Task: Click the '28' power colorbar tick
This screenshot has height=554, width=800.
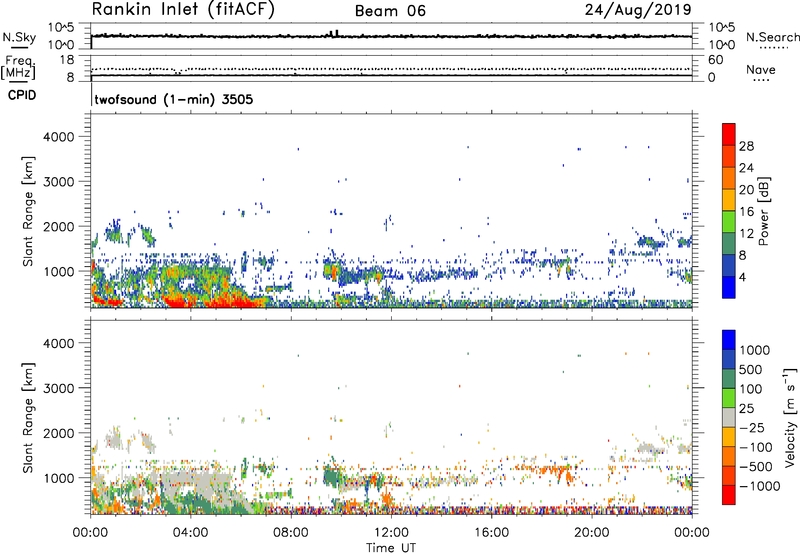Action: point(746,146)
